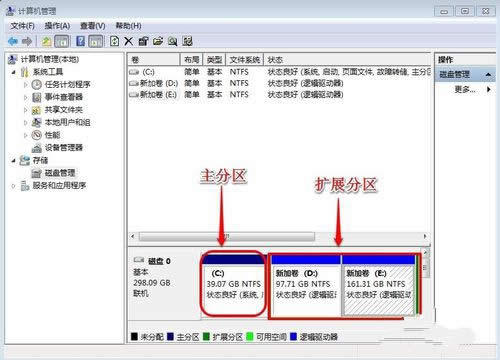The height and width of the screenshot is (360, 500).
Task: Go forward with the right arrow icon
Action: (x=27, y=41)
